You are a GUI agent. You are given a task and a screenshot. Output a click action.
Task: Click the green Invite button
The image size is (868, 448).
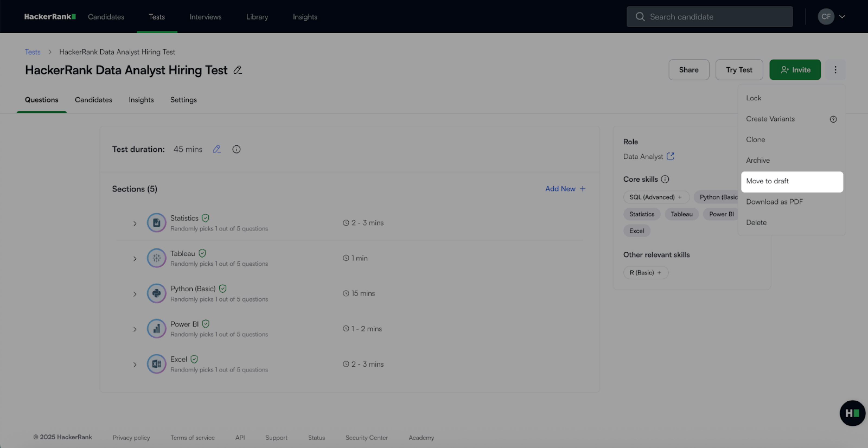[x=795, y=70]
